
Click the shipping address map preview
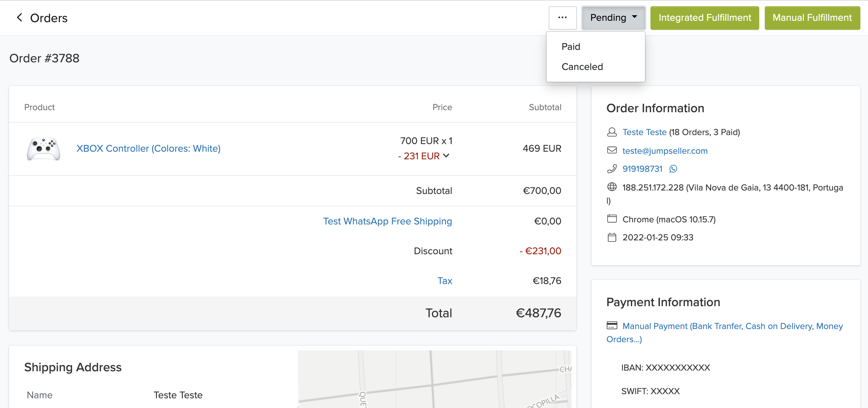(434, 379)
